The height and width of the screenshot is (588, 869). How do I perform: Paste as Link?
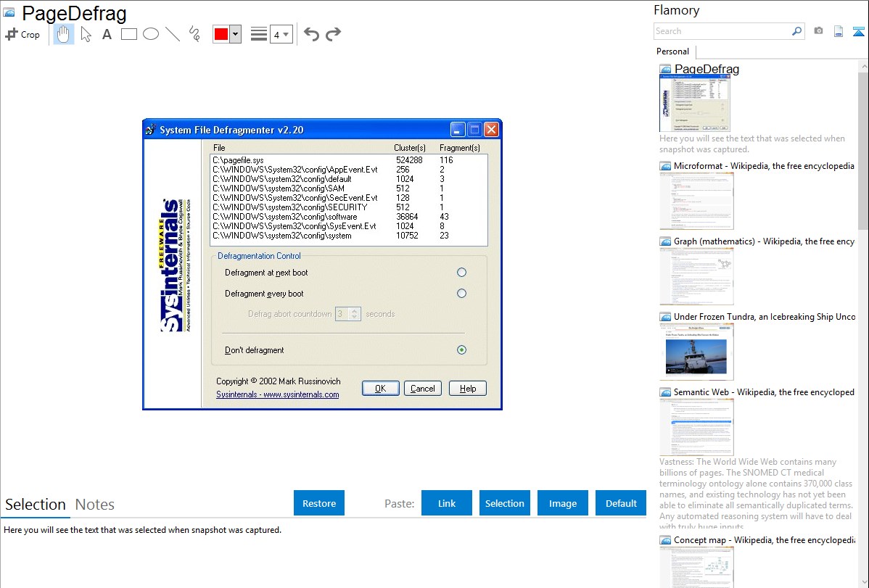(x=447, y=502)
